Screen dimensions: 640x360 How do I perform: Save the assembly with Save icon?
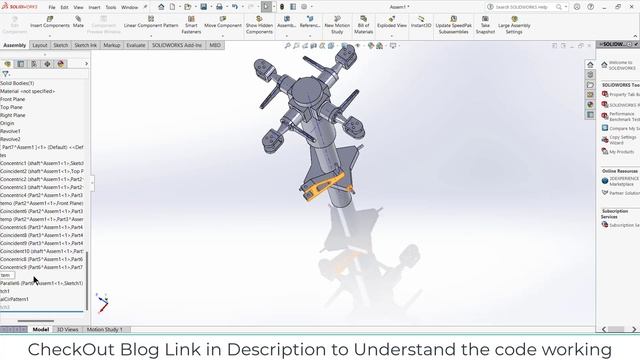pyautogui.click(x=203, y=7)
